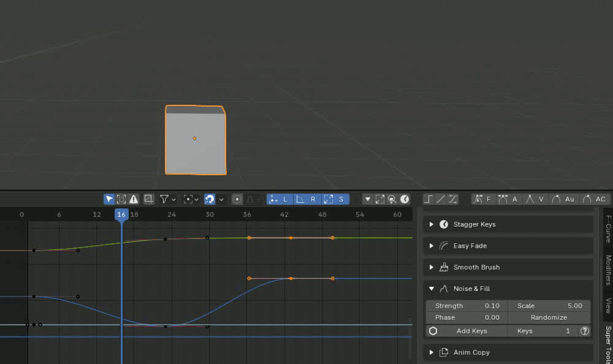Toggle proportional editing circle button
Viewport: 613px width, 364px height.
point(237,199)
